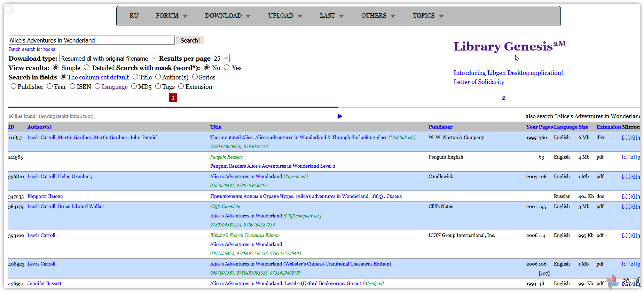Click the pinwheel icon at the bottom right
The width and height of the screenshot is (644, 292).
pos(612,282)
